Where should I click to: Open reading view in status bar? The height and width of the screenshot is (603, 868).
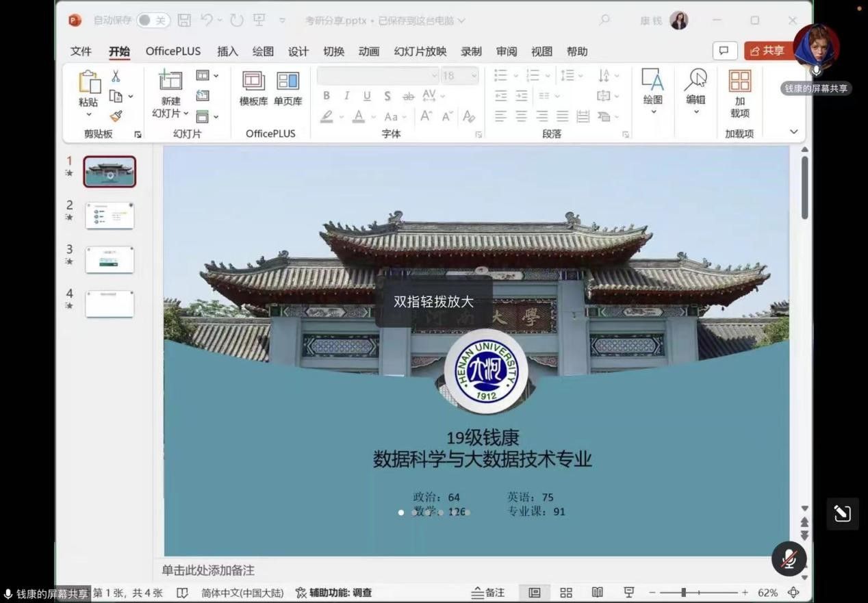pos(598,593)
